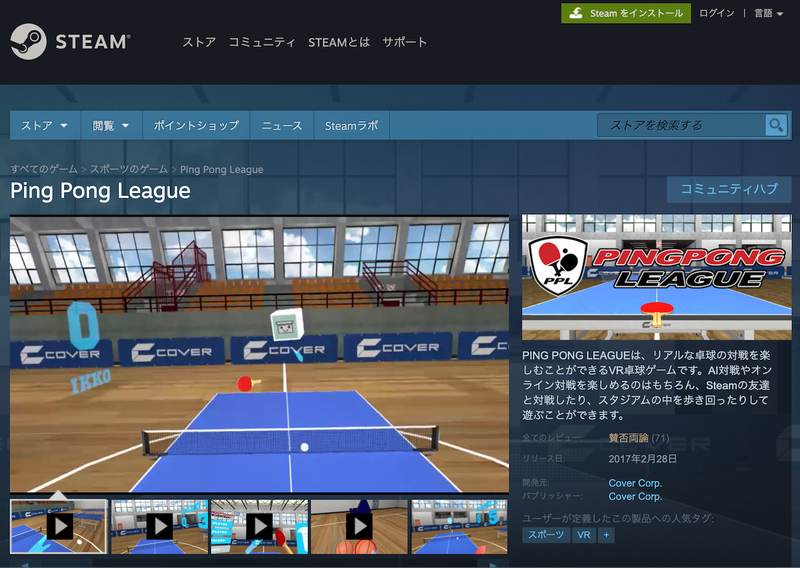Click ストア in the top header menu

[x=199, y=42]
